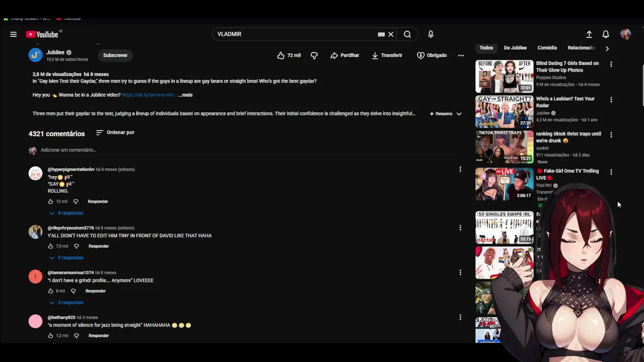Open Blind Dating 7 Girls video thumbnail

tap(504, 76)
